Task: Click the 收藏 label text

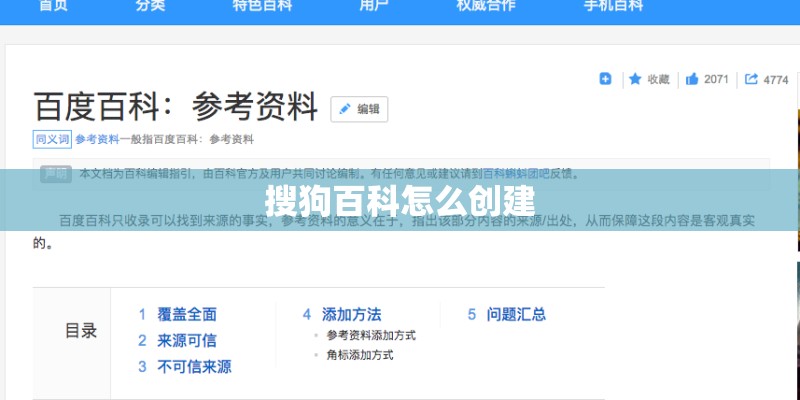Action: pos(658,80)
